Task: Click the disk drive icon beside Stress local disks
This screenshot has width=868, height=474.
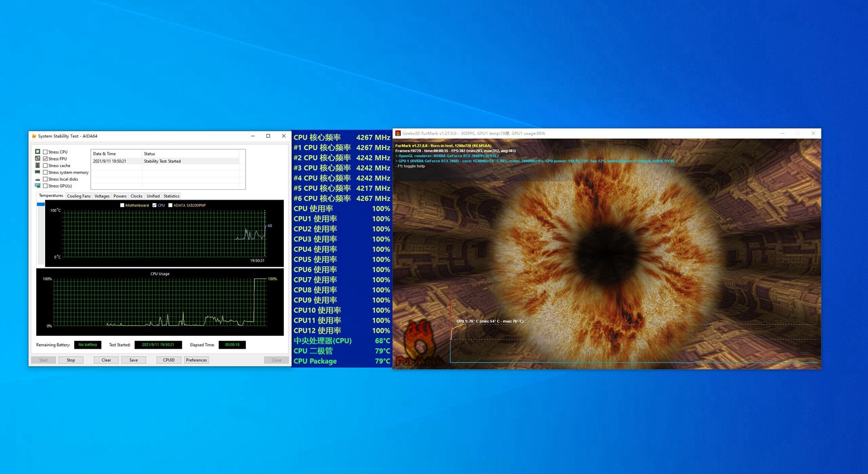Action: (x=37, y=179)
